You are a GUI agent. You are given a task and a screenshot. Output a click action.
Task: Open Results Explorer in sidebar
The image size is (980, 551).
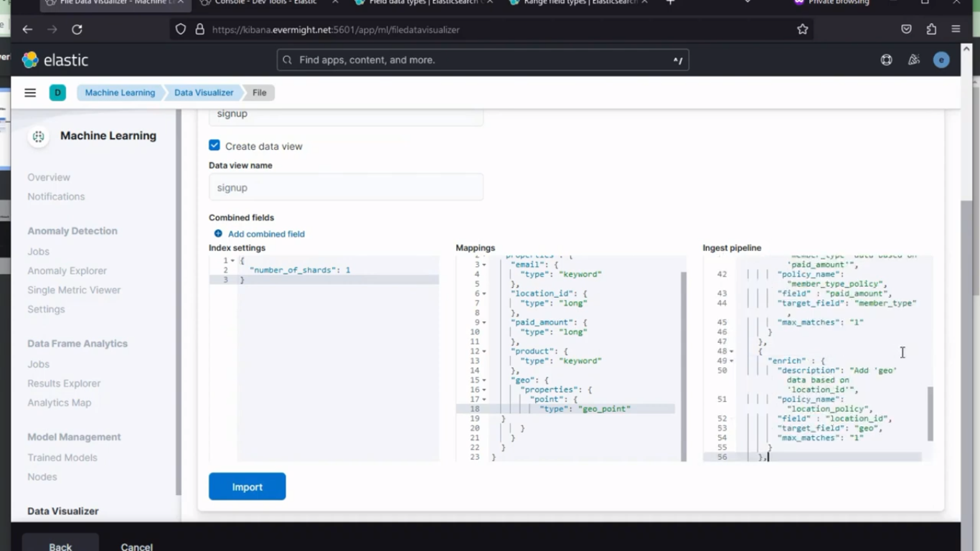click(64, 383)
